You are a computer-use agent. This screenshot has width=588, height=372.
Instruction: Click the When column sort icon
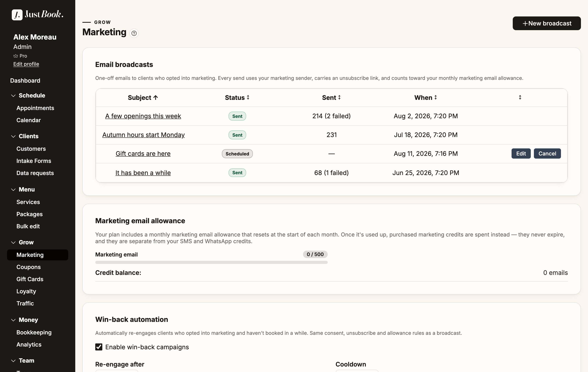(436, 97)
